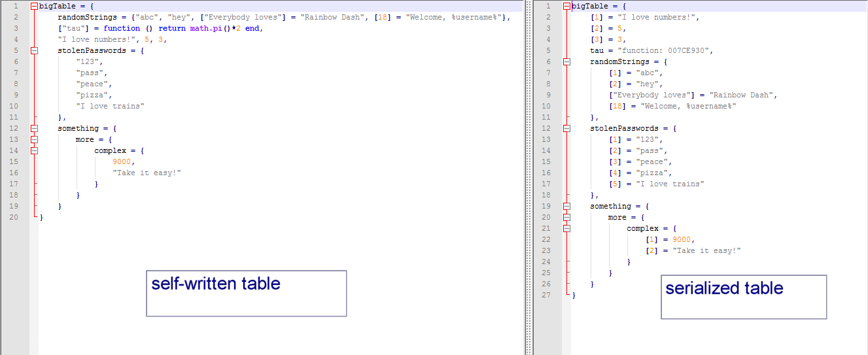Click line number 5 in right pane margin
868x355 pixels.
[x=549, y=50]
